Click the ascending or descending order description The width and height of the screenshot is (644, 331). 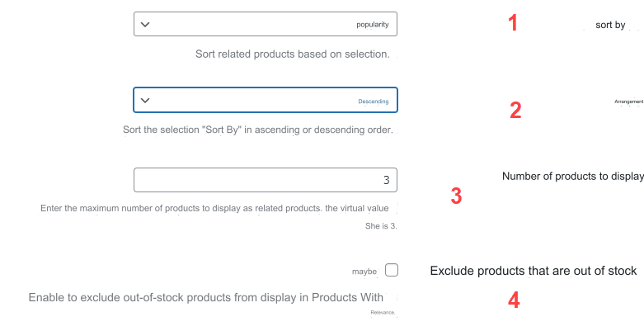click(258, 130)
